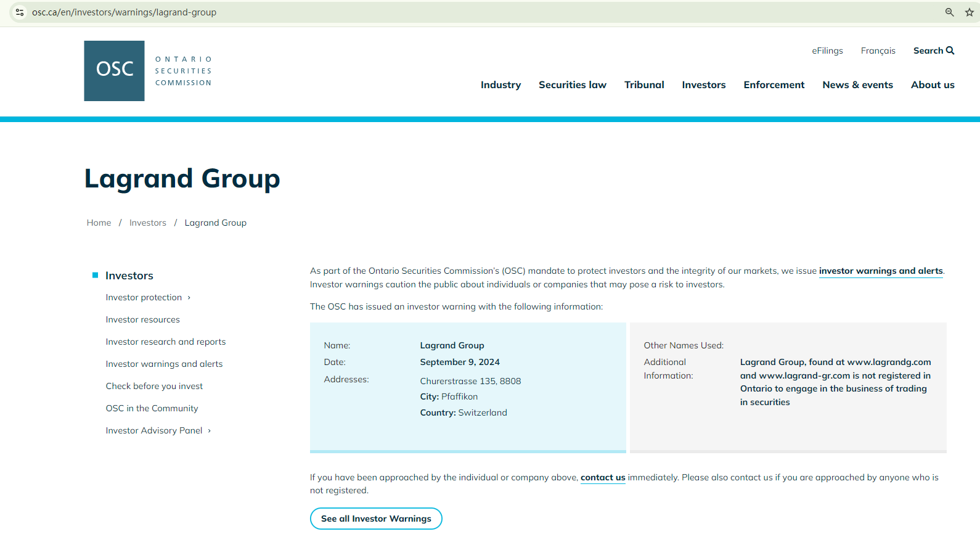980x542 pixels.
Task: Click the OSC logo
Action: [114, 71]
